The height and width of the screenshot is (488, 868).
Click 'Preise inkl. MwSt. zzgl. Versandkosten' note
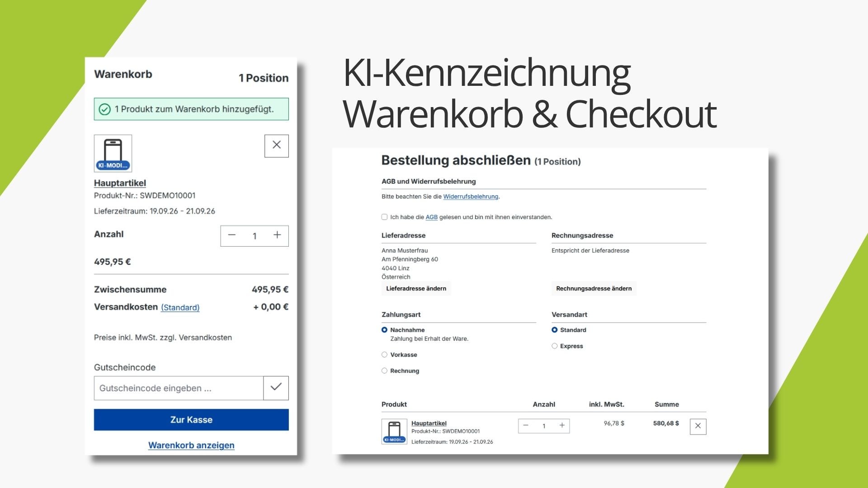(x=163, y=338)
